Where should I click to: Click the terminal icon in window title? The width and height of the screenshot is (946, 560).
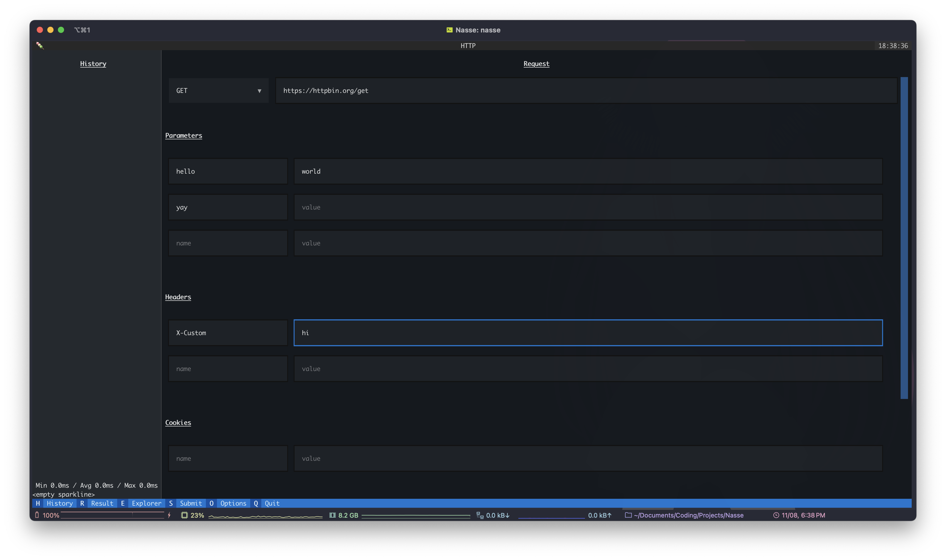pos(450,30)
